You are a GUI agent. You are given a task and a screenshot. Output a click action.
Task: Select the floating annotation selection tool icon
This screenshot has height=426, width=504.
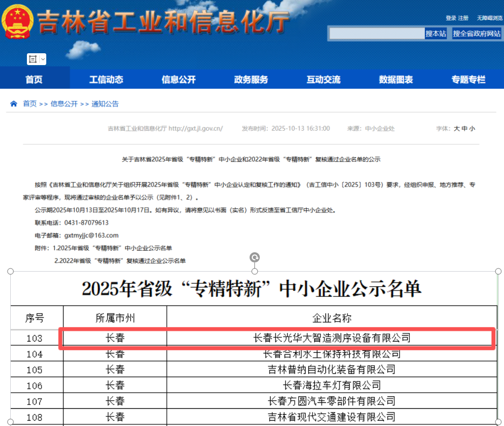pyautogui.click(x=33, y=59)
